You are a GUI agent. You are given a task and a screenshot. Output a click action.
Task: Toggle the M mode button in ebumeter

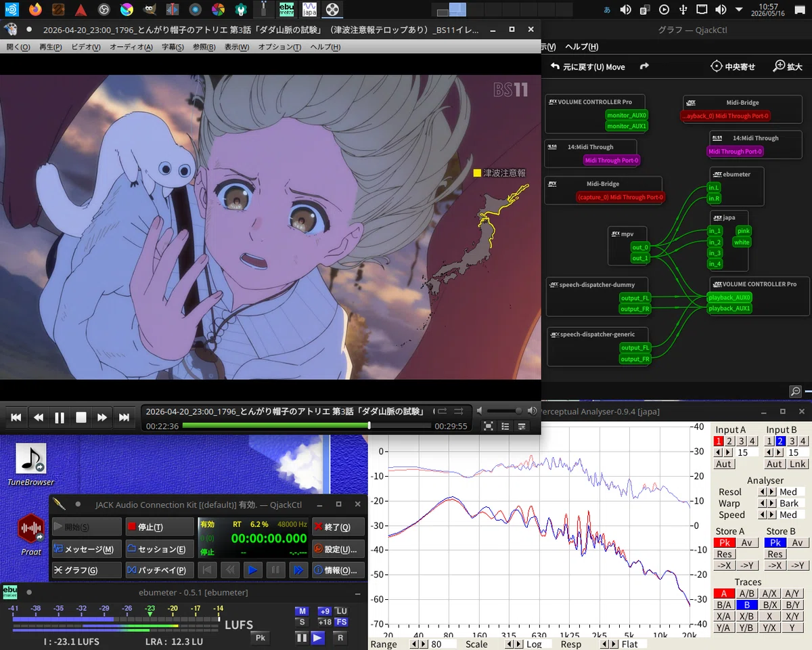click(x=302, y=611)
